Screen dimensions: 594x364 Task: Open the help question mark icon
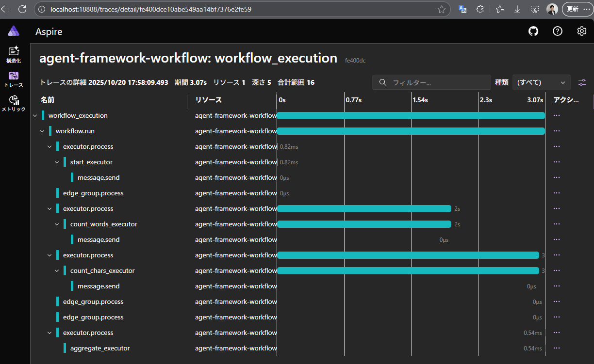(558, 32)
